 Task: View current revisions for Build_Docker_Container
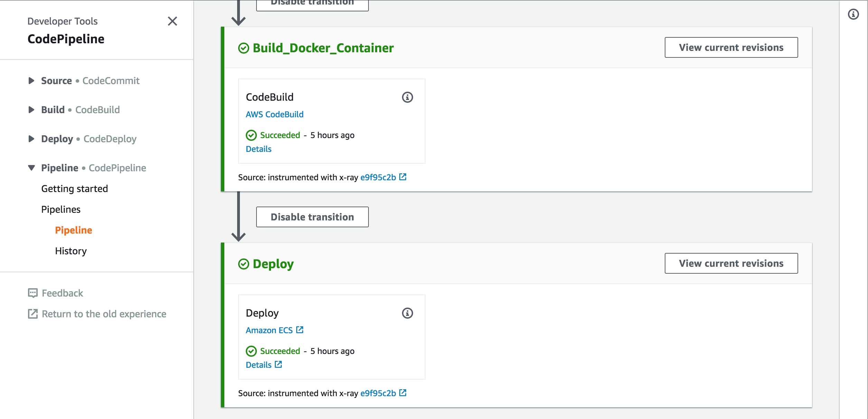point(731,47)
